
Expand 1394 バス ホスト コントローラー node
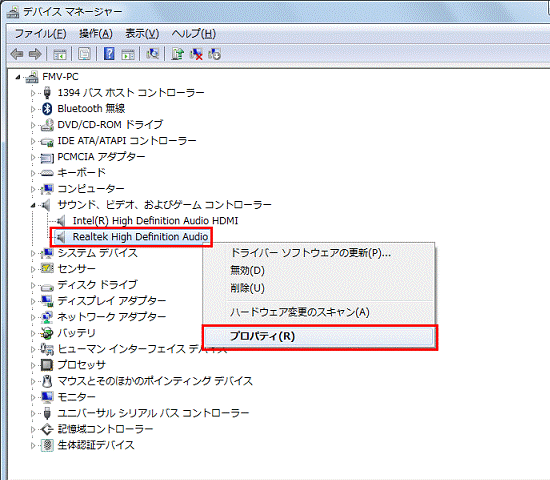coord(33,93)
